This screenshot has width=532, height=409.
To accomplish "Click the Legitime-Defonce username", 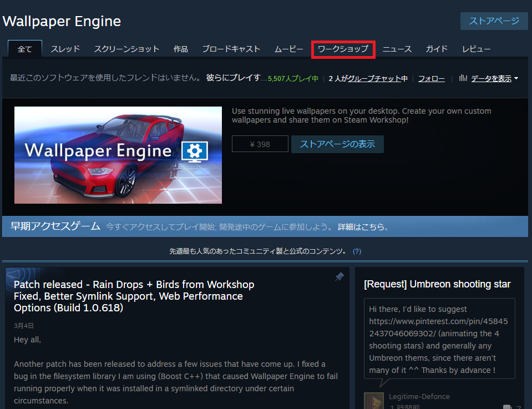I will pyautogui.click(x=419, y=396).
